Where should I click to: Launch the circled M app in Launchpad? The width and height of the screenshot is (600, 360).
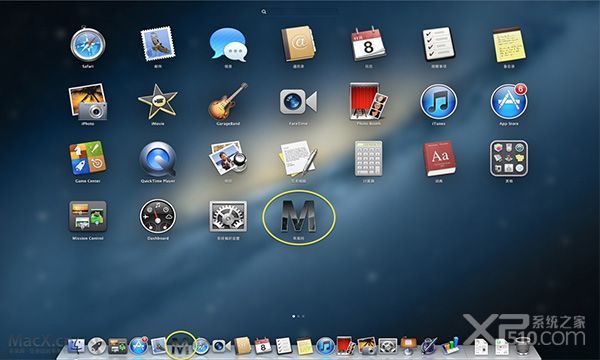[298, 217]
